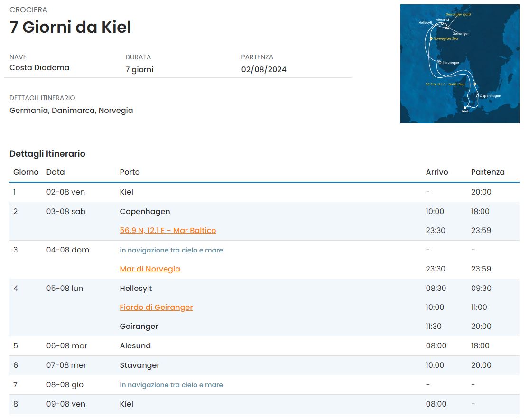The width and height of the screenshot is (529, 420).
Task: Click Hellesylt arrival time '08:30'
Action: (436, 289)
